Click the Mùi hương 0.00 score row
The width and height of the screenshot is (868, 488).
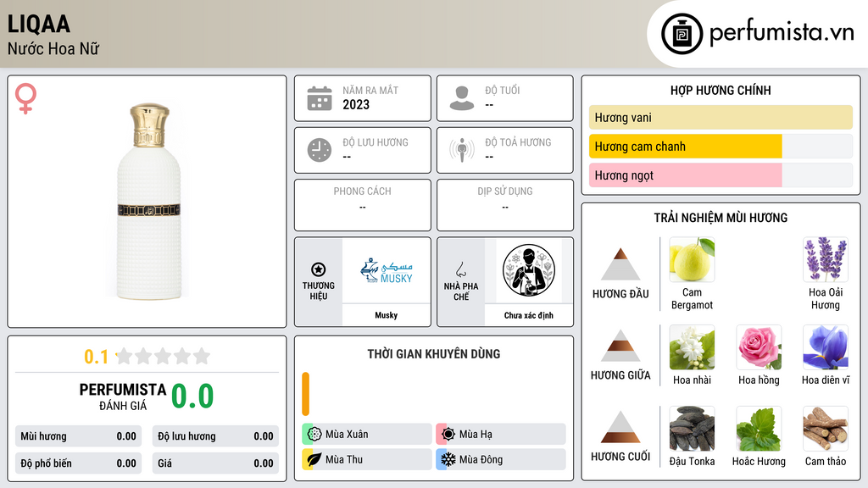tap(78, 436)
